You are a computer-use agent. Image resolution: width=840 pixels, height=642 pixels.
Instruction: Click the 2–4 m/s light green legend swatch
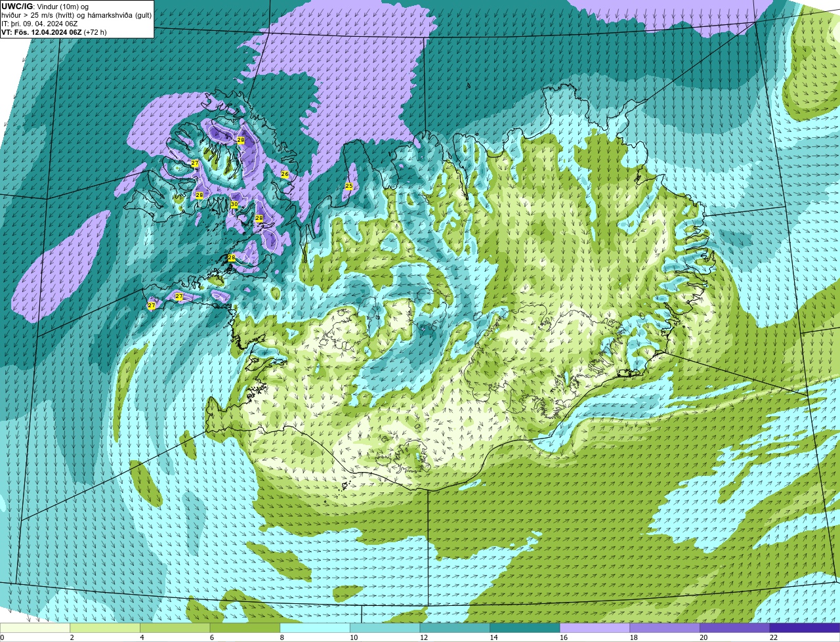click(105, 628)
